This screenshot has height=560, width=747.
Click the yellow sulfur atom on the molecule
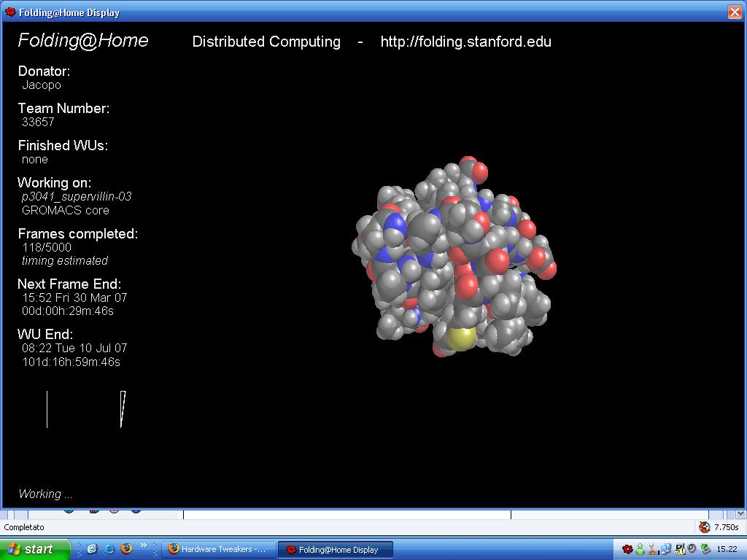(x=461, y=337)
